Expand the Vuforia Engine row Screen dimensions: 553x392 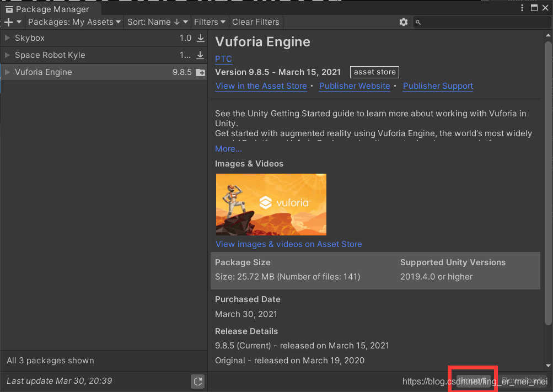point(7,72)
